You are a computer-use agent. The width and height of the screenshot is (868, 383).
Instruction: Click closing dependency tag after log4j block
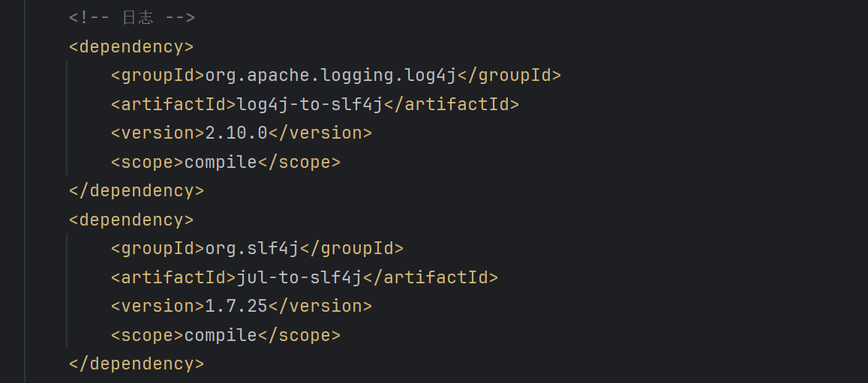[137, 191]
